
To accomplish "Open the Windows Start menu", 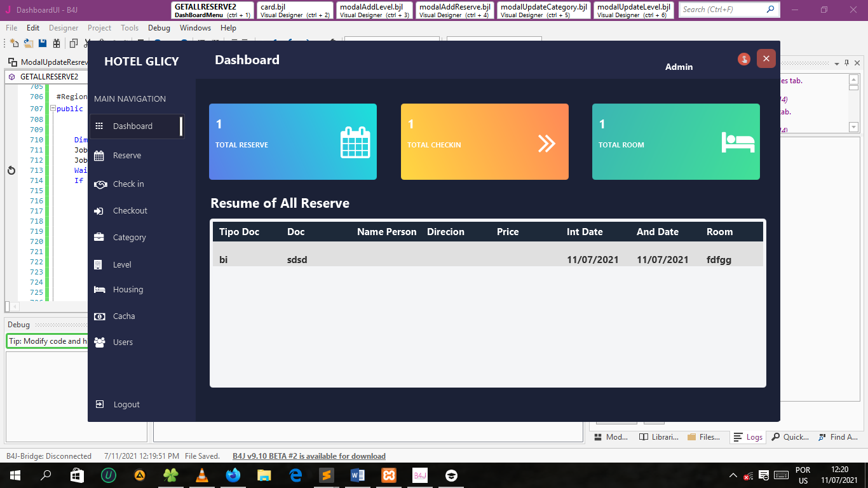I will tap(15, 475).
